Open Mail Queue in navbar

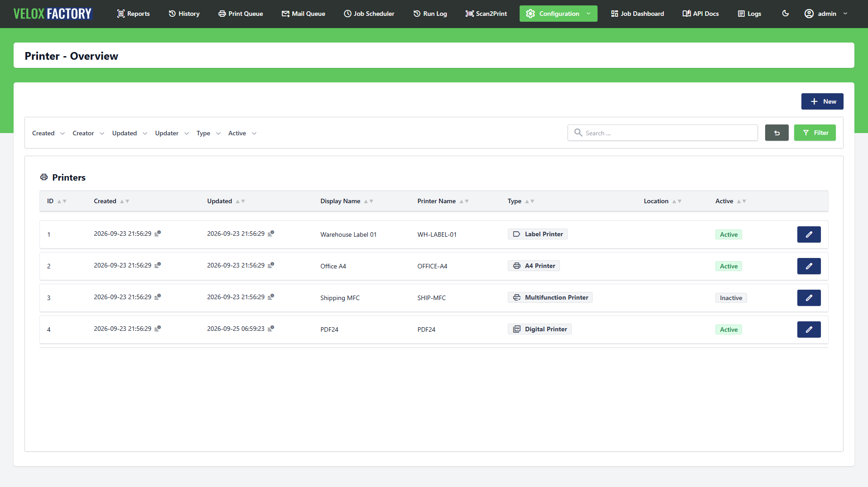(304, 14)
